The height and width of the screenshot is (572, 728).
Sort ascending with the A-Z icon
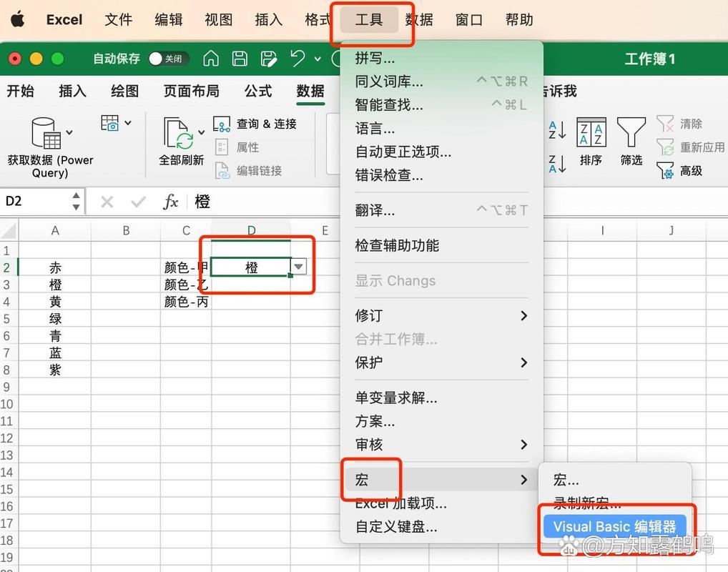click(x=557, y=130)
